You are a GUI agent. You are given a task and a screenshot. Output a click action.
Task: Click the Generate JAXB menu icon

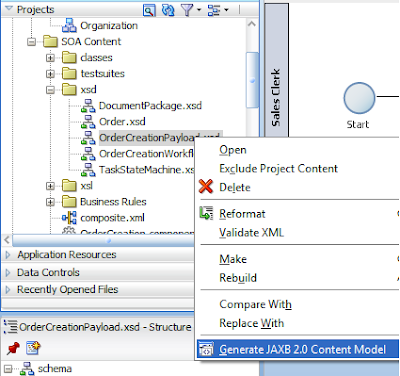[206, 350]
